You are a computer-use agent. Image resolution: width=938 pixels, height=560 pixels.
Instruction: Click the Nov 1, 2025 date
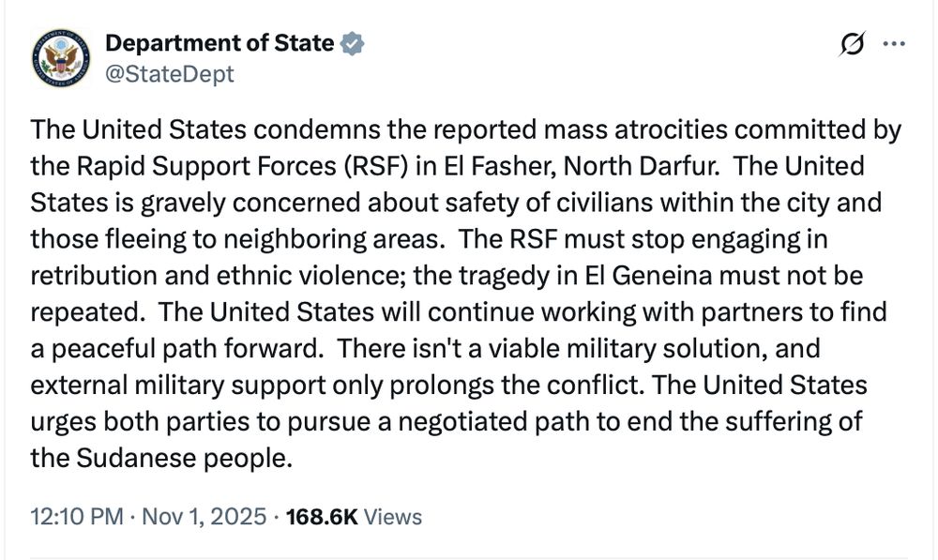pos(204,517)
